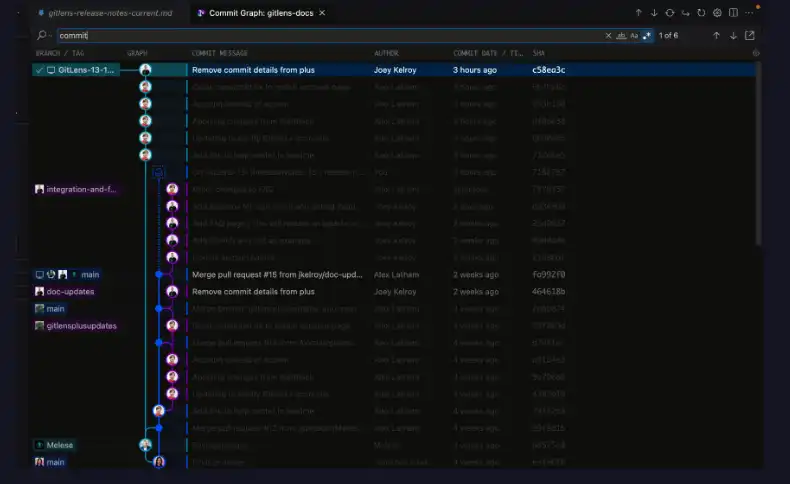
Task: Go to next search result
Action: tap(733, 35)
